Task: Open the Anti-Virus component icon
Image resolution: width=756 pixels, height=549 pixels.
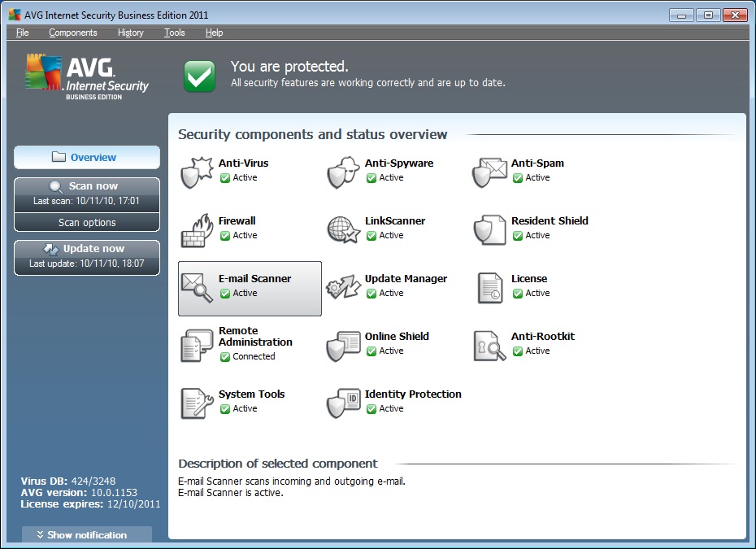Action: pos(197,172)
